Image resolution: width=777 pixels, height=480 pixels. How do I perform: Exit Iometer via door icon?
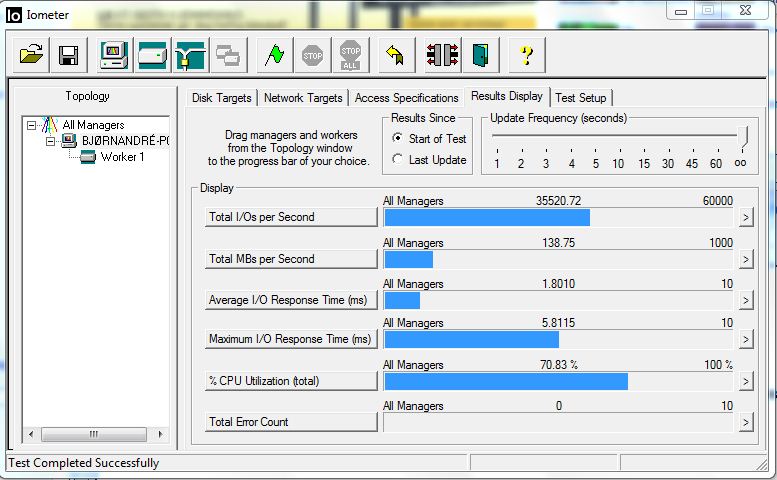click(x=480, y=54)
